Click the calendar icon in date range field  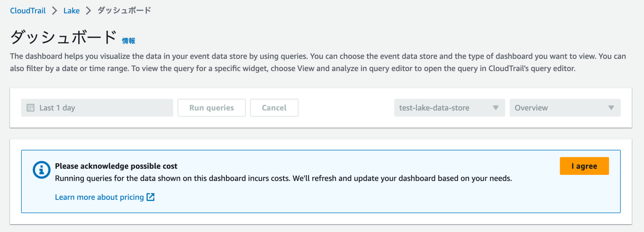[x=31, y=108]
